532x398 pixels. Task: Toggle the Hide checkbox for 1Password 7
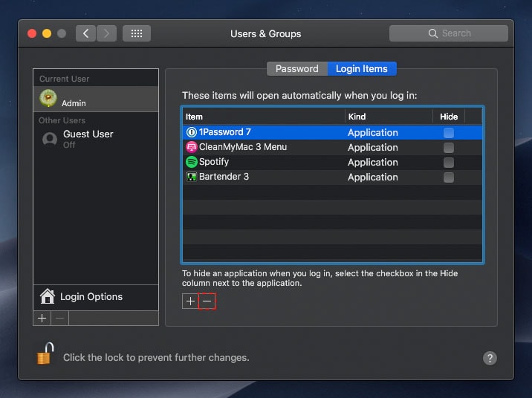tap(449, 132)
